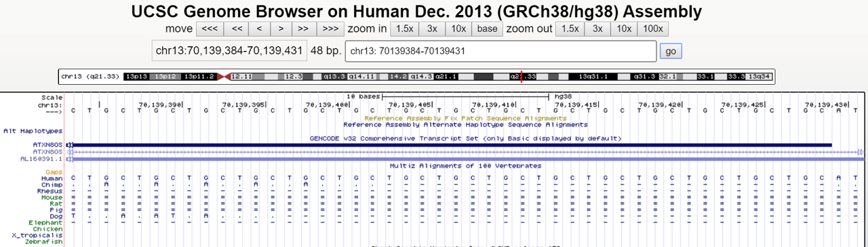Zoom out 10x

pyautogui.click(x=624, y=28)
